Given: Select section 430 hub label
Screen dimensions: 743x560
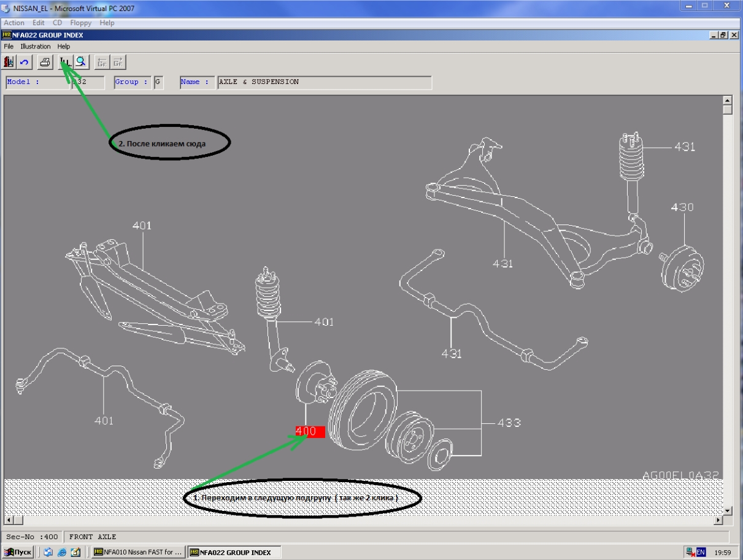Looking at the screenshot, I should [x=682, y=207].
